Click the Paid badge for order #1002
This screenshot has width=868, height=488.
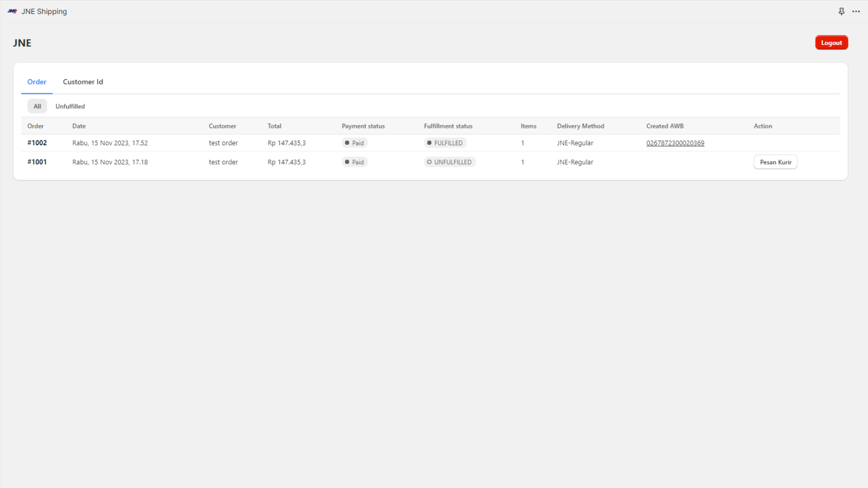(355, 143)
